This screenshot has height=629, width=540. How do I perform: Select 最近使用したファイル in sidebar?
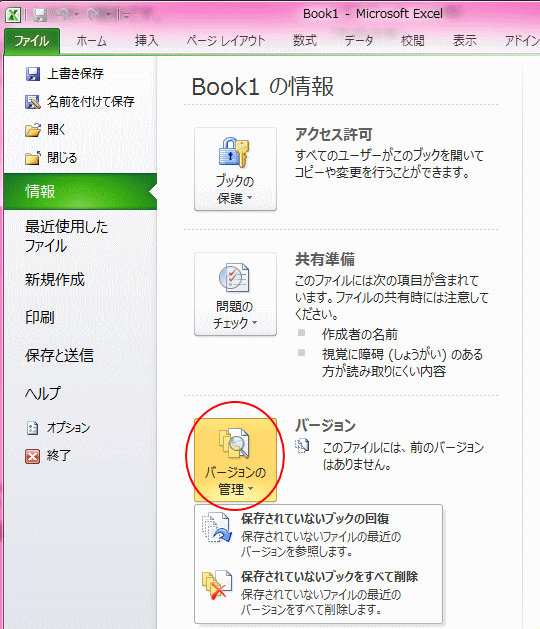(x=67, y=236)
